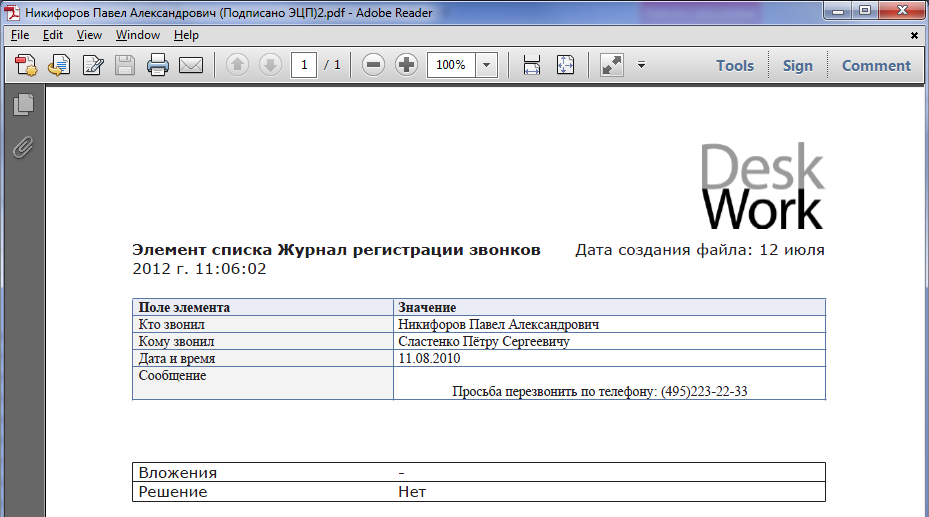Print the document using printer icon
929x517 pixels.
158,65
